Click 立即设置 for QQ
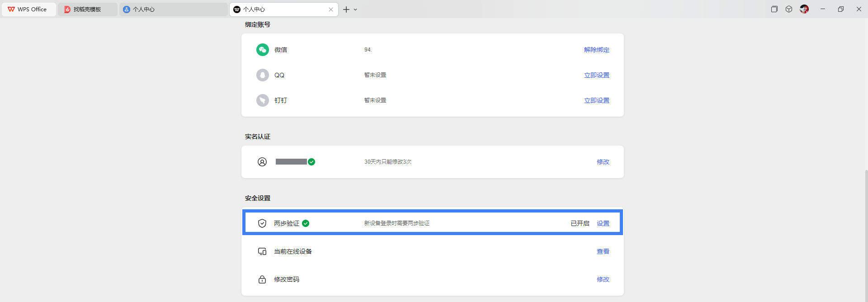868x302 pixels. 597,75
